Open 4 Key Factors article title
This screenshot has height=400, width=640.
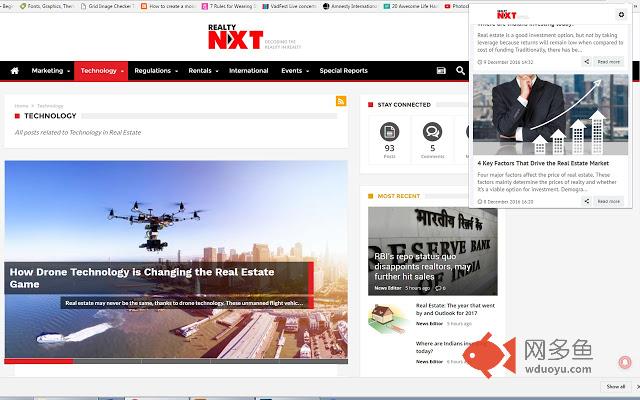click(x=543, y=163)
